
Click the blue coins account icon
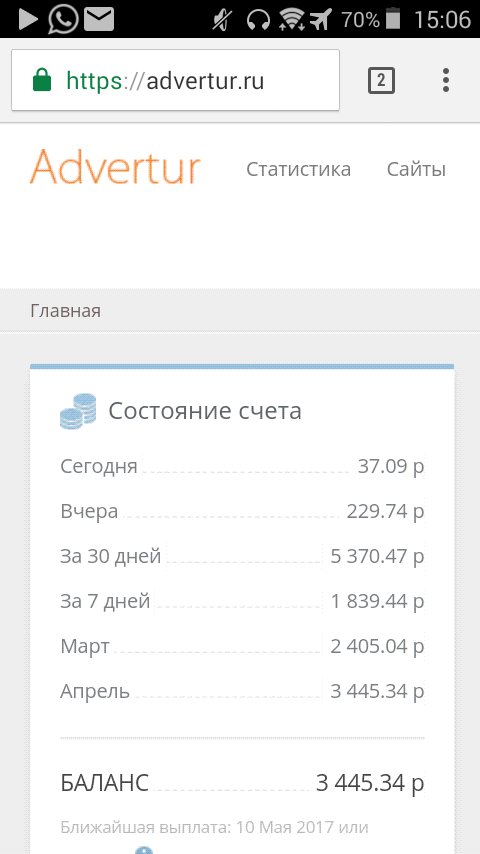(78, 411)
